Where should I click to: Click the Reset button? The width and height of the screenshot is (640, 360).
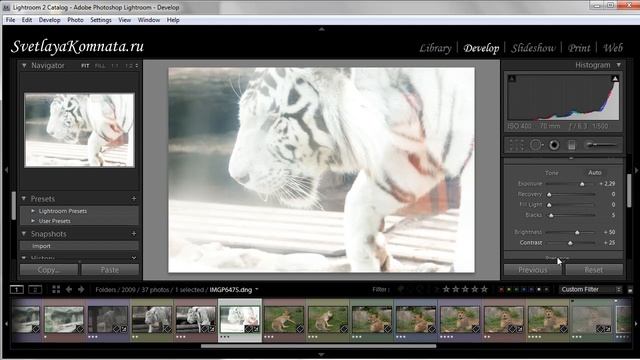pos(594,270)
